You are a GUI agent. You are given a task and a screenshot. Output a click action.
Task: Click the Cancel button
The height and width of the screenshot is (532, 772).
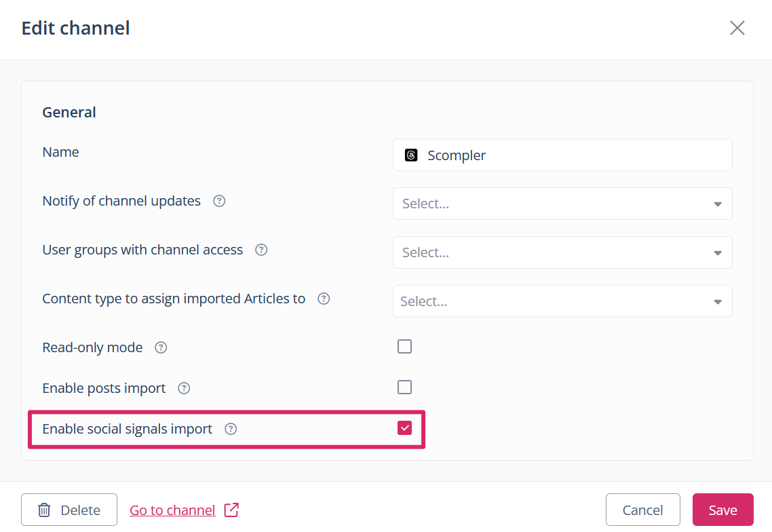[642, 510]
